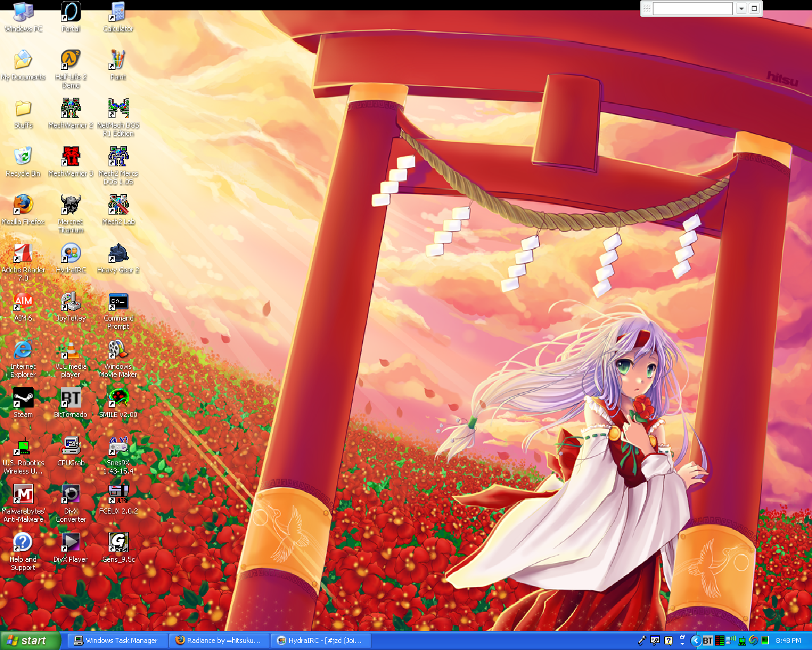Switch to Windows Task Manager taskbar button

click(117, 640)
